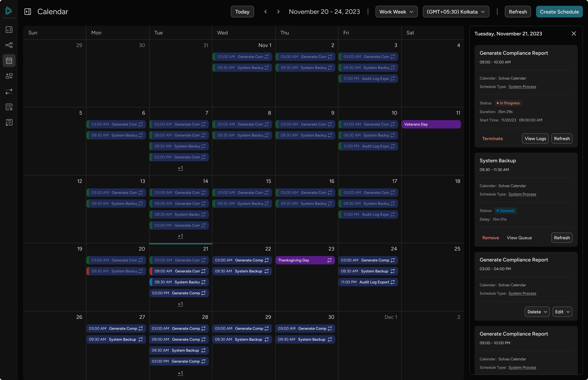This screenshot has height=380, width=588.
Task: Click the app logo in top-left corner
Action: tap(9, 11)
